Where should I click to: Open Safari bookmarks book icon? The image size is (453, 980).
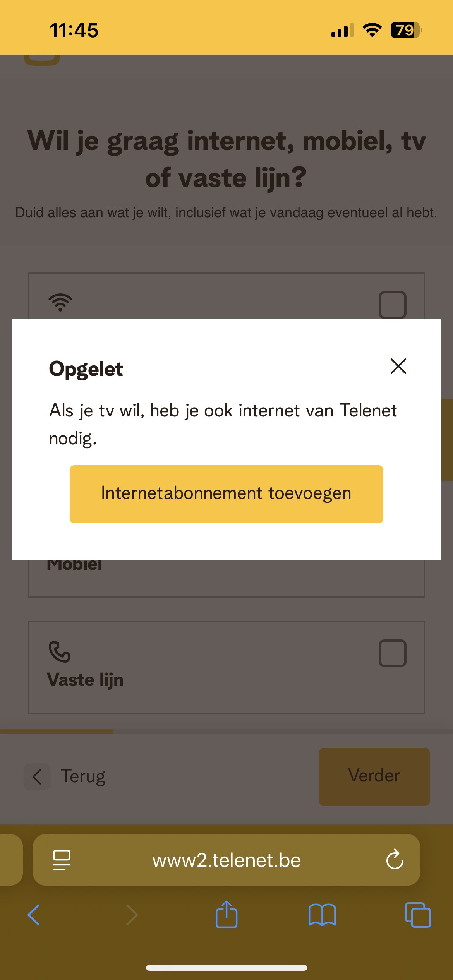tap(322, 915)
